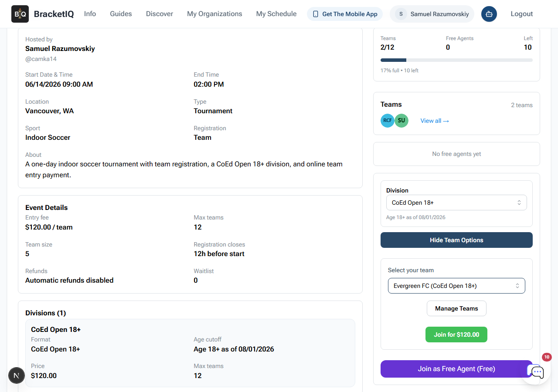The image size is (558, 392).
Task: Click the 17% full • 10 left text
Action: 399,71
